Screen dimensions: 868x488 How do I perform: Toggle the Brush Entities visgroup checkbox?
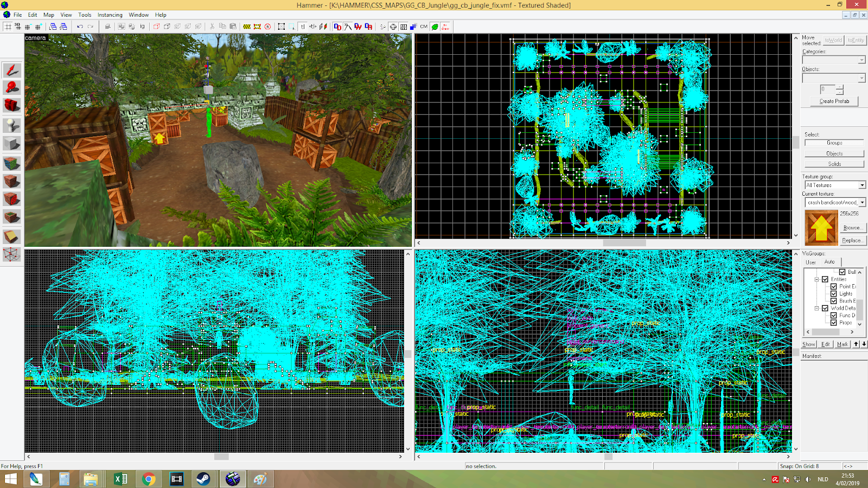(x=834, y=301)
